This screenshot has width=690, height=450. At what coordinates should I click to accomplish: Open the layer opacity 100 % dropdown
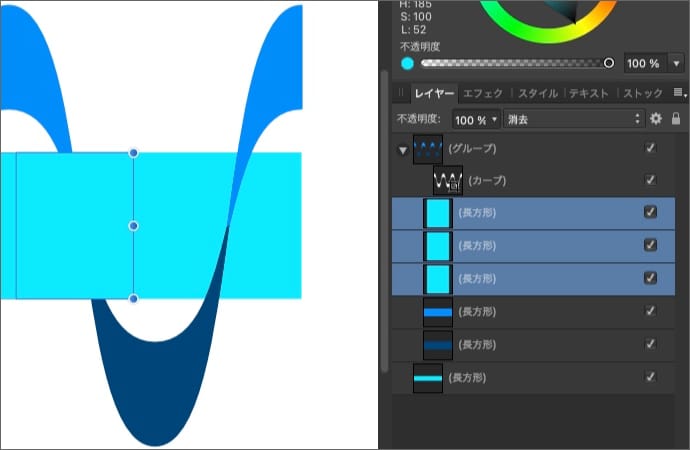[x=476, y=119]
